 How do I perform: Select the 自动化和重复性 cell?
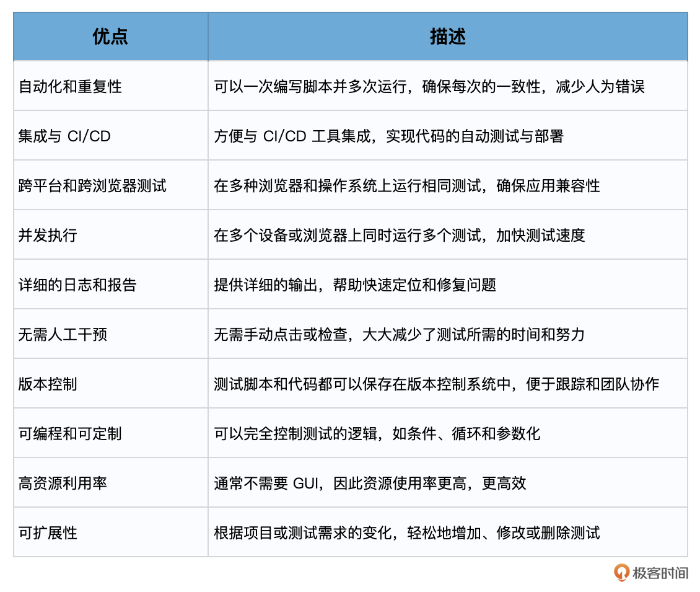[x=70, y=86]
